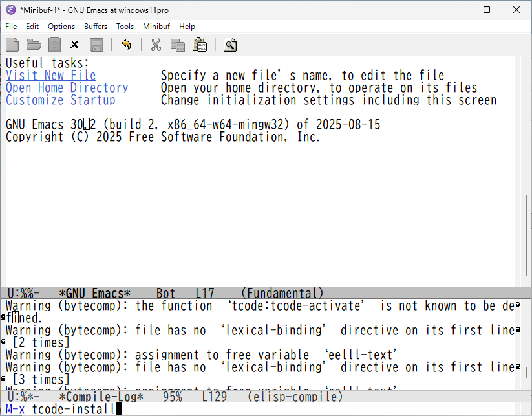The width and height of the screenshot is (532, 416).
Task: Click the U:%%- status in the GNU Emacs mode line
Action: click(x=23, y=293)
